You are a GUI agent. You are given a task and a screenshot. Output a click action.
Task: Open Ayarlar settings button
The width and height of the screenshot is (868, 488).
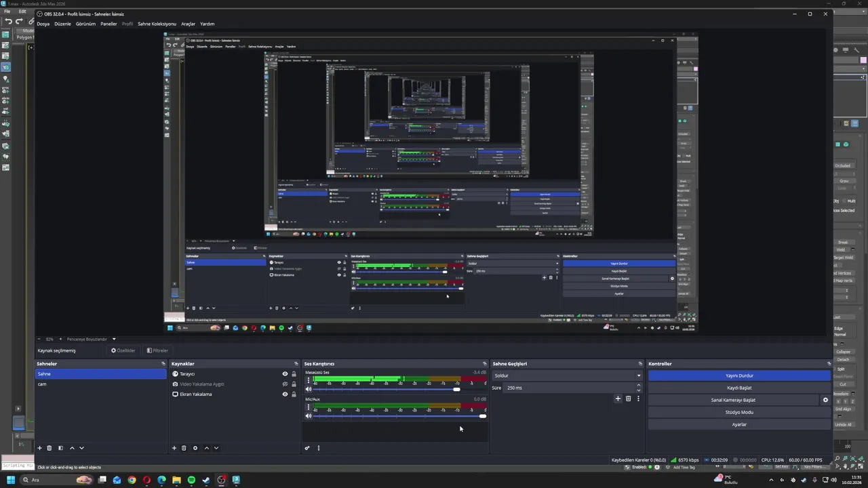coord(739,424)
